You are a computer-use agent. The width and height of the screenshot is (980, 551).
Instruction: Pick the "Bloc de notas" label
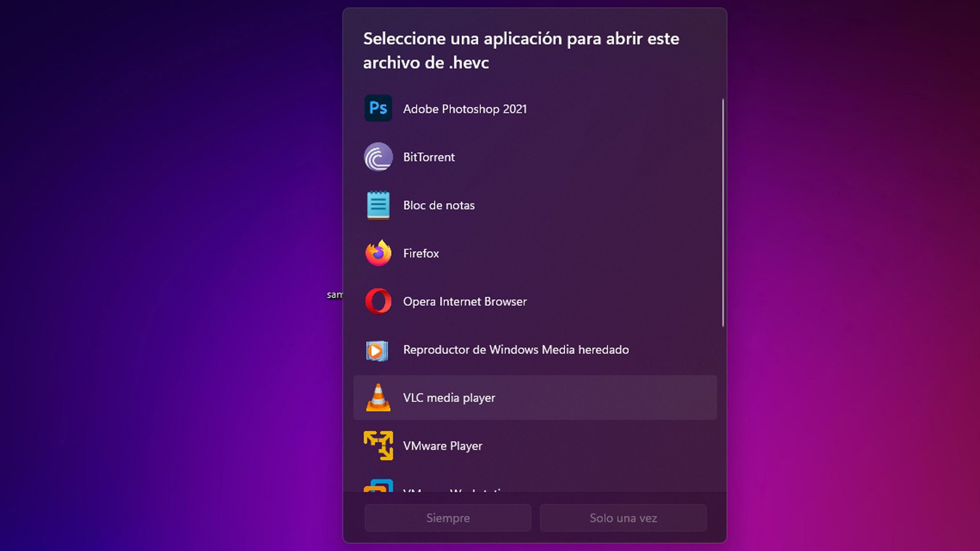click(x=439, y=205)
